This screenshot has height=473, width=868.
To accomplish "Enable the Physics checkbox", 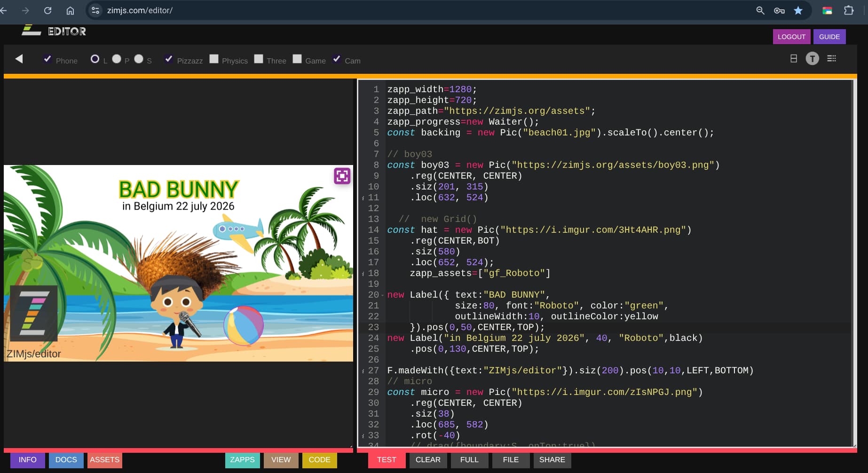I will 214,59.
